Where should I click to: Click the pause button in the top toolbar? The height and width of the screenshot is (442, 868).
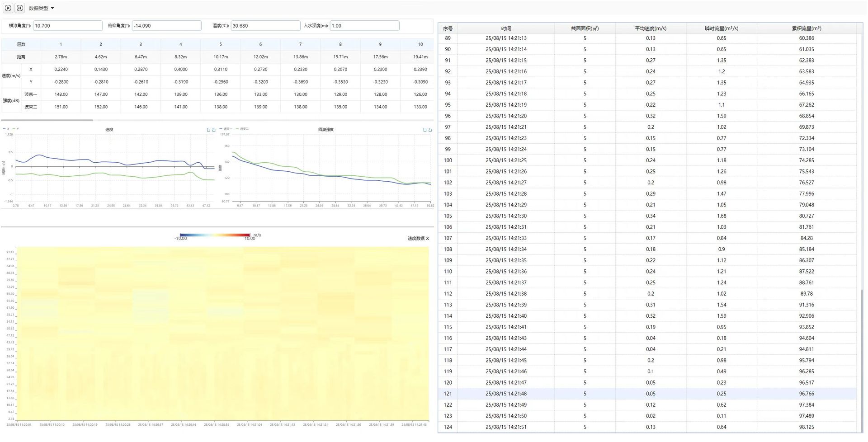click(20, 8)
